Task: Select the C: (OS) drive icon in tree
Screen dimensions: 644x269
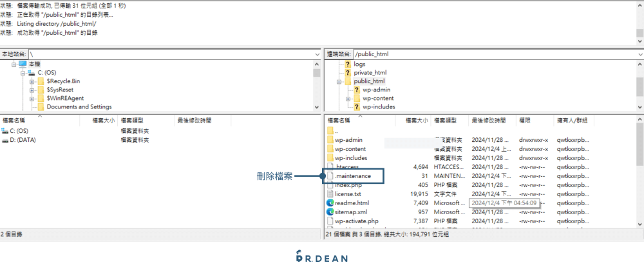Action: (31, 72)
